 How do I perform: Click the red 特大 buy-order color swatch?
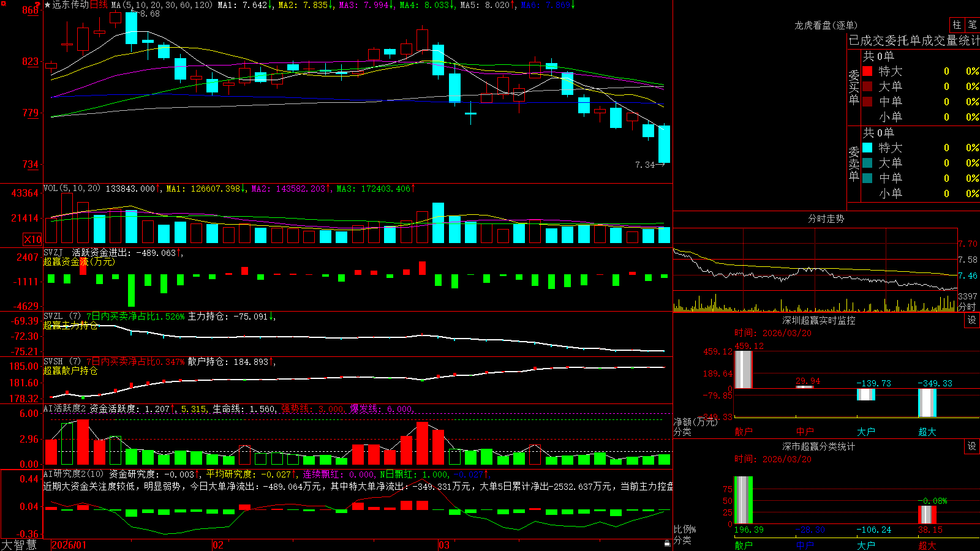pyautogui.click(x=867, y=71)
